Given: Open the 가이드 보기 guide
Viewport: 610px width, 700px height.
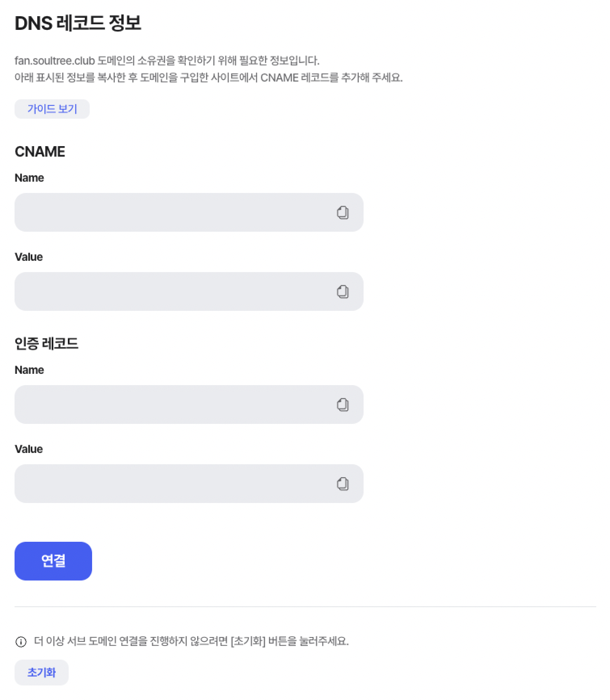Looking at the screenshot, I should click(52, 109).
